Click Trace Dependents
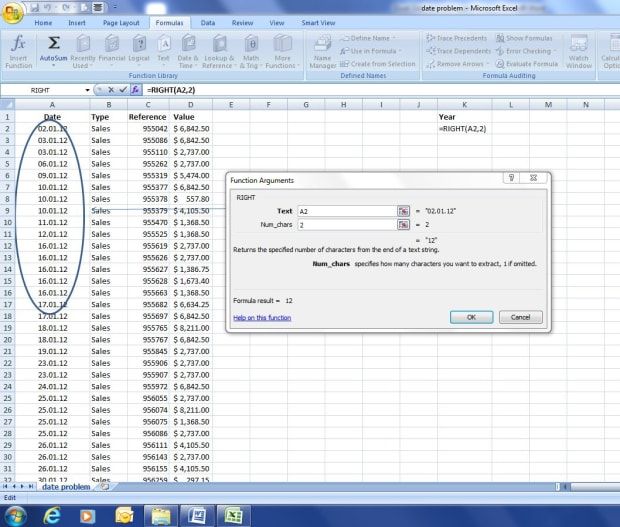Image resolution: width=620 pixels, height=527 pixels. pyautogui.click(x=458, y=51)
